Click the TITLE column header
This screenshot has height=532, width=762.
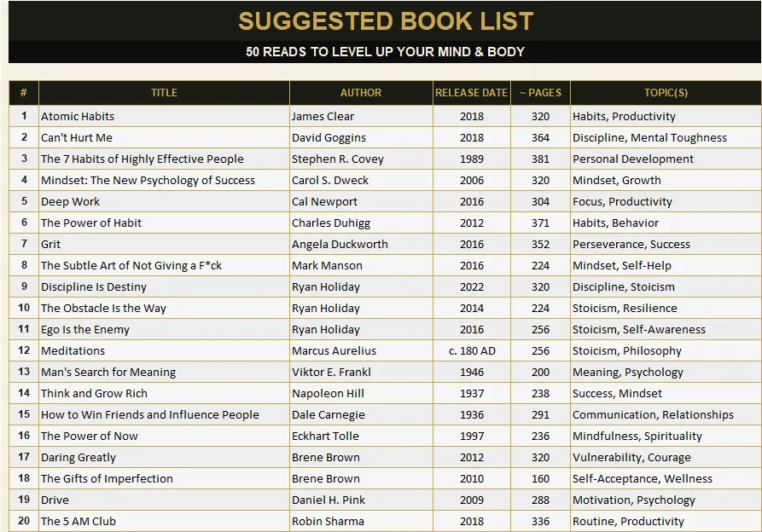[164, 93]
